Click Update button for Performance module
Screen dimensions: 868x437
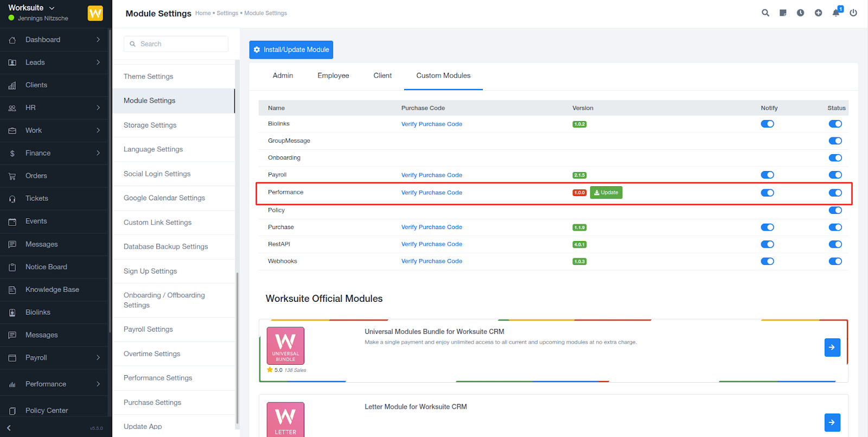point(606,193)
